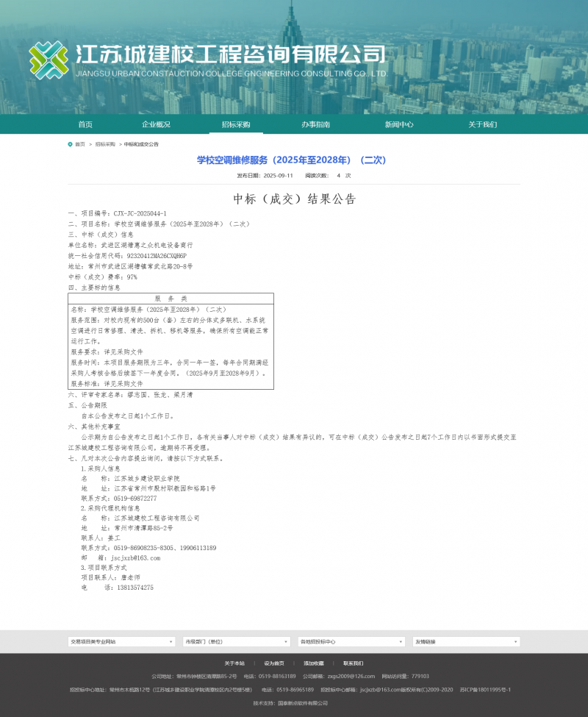Click the 添加收藏 footer link

tap(314, 663)
